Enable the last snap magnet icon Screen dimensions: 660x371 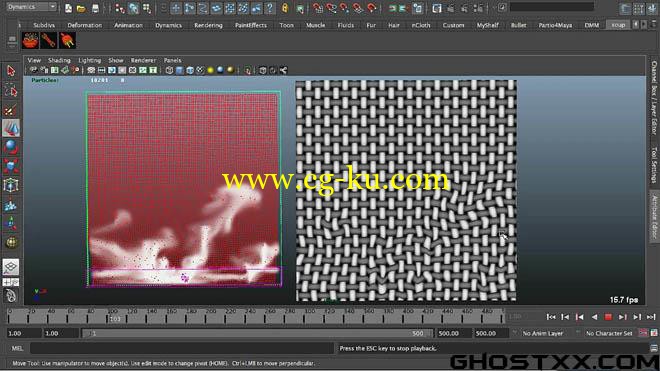pos(371,8)
